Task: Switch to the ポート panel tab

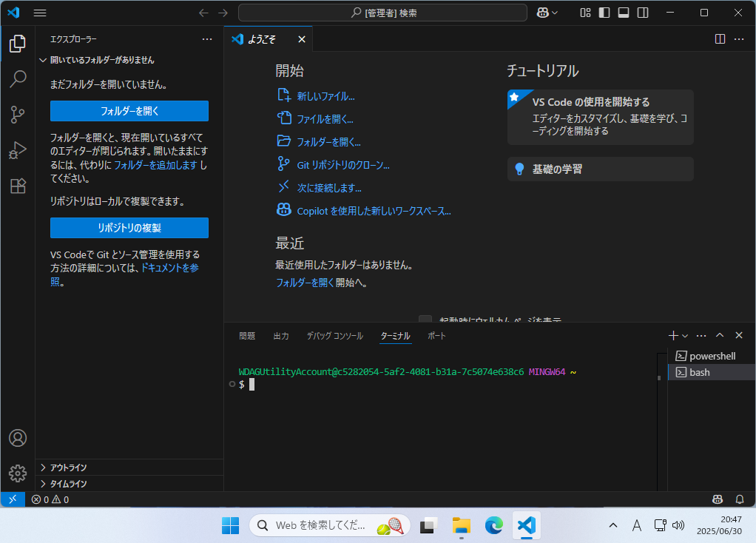Action: 437,336
